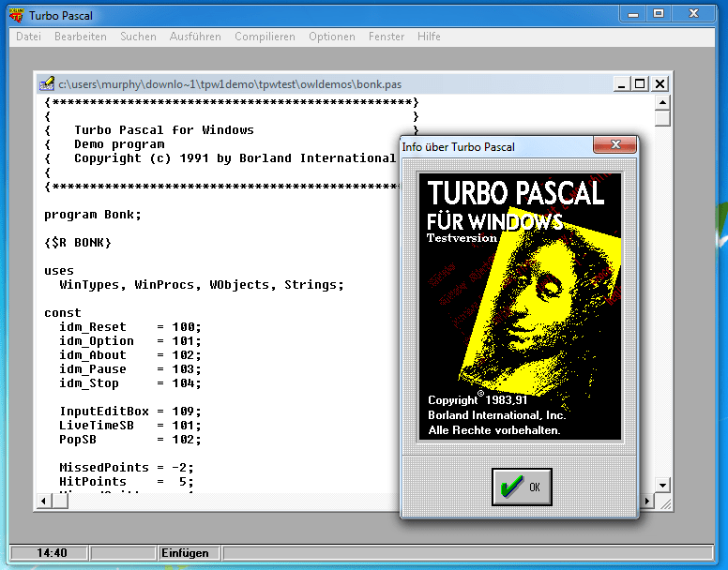Click the '{$R BONK}' directive line
This screenshot has height=570, width=728.
pos(78,243)
